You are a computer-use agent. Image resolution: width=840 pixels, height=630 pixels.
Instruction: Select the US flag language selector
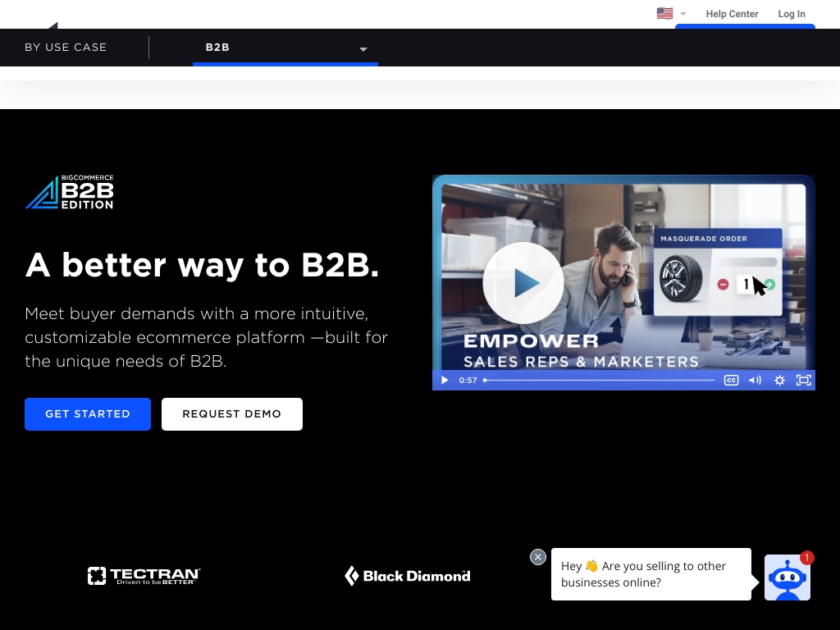coord(665,13)
